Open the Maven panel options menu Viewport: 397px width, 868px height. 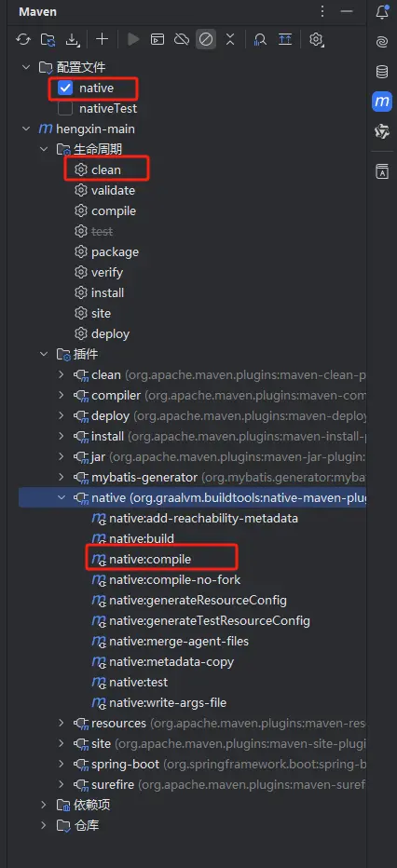(322, 11)
